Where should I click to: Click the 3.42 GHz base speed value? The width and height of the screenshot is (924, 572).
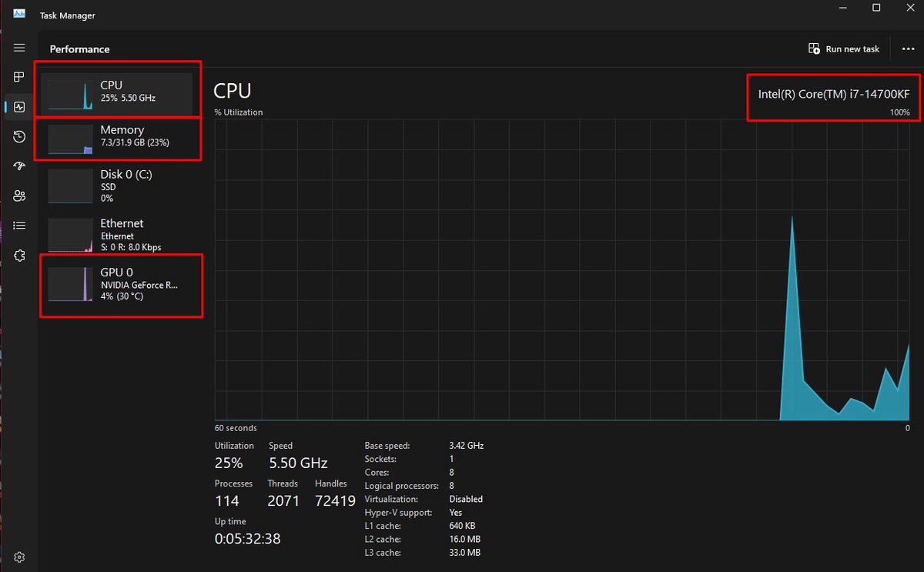466,446
